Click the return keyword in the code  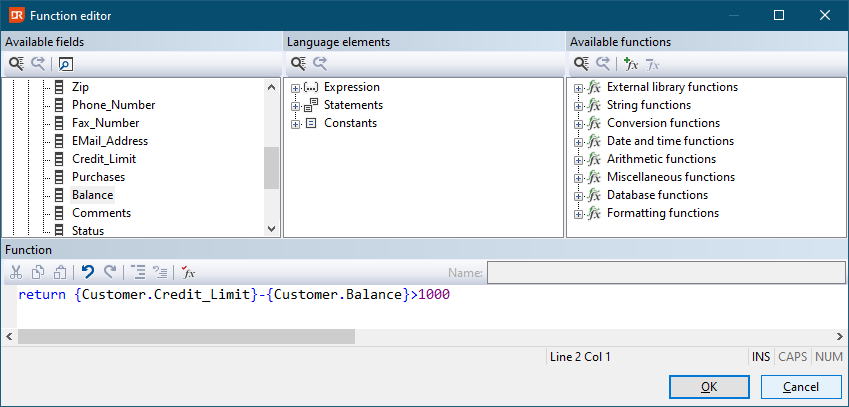42,296
